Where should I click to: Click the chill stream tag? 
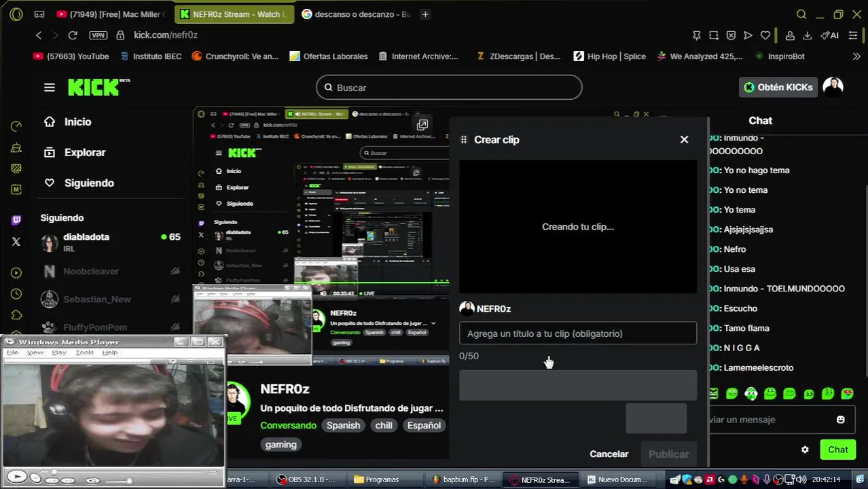click(384, 426)
